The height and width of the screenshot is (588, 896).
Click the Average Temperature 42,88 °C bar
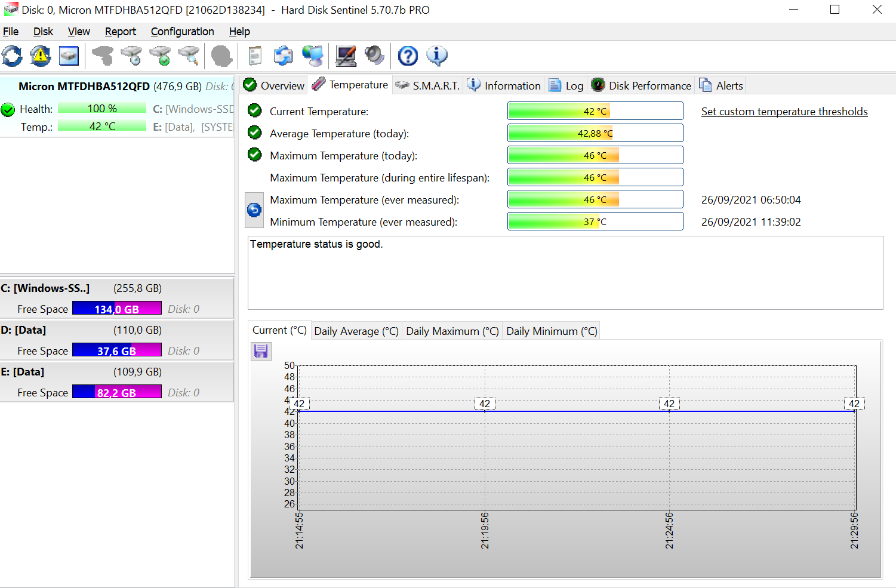pyautogui.click(x=595, y=133)
